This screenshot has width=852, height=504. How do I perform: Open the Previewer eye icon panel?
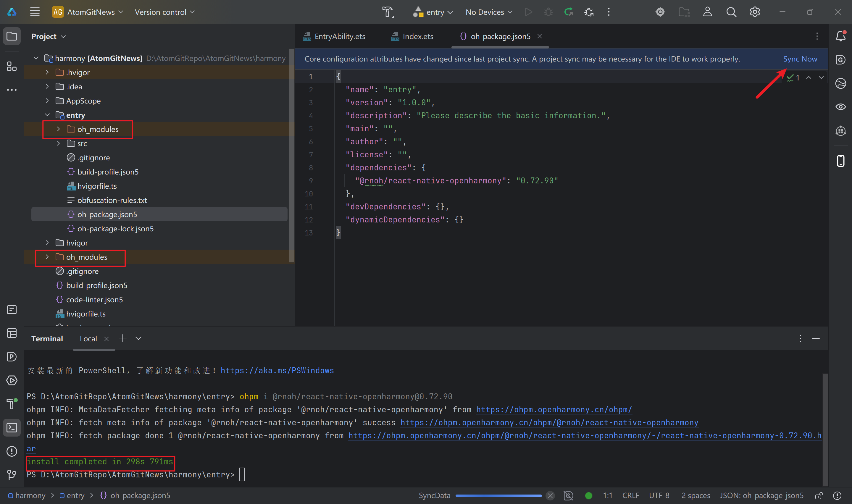tap(840, 107)
